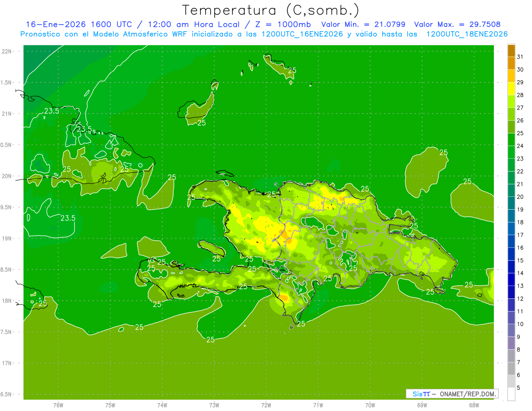Viewport: 532px width, 411px height.
Task: Click the 72W longitude label
Action: (266, 405)
